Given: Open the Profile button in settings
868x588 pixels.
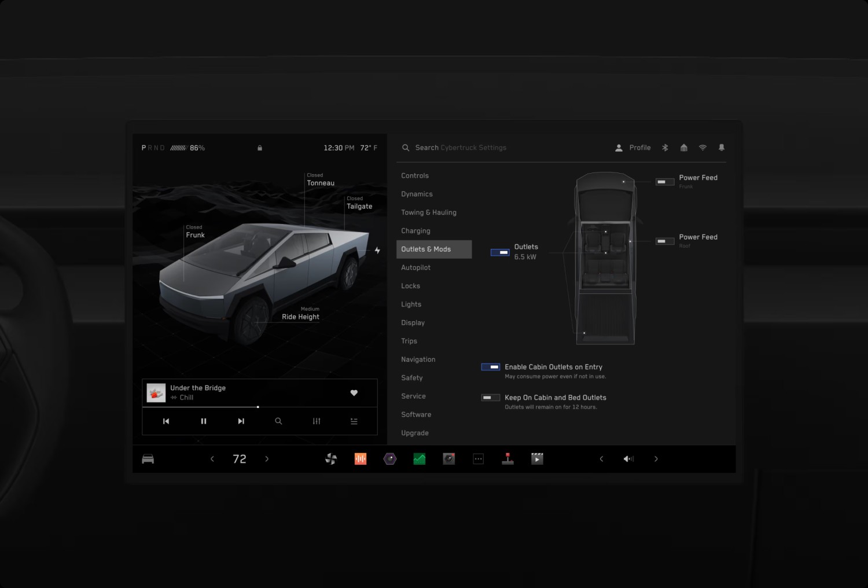Looking at the screenshot, I should 633,148.
